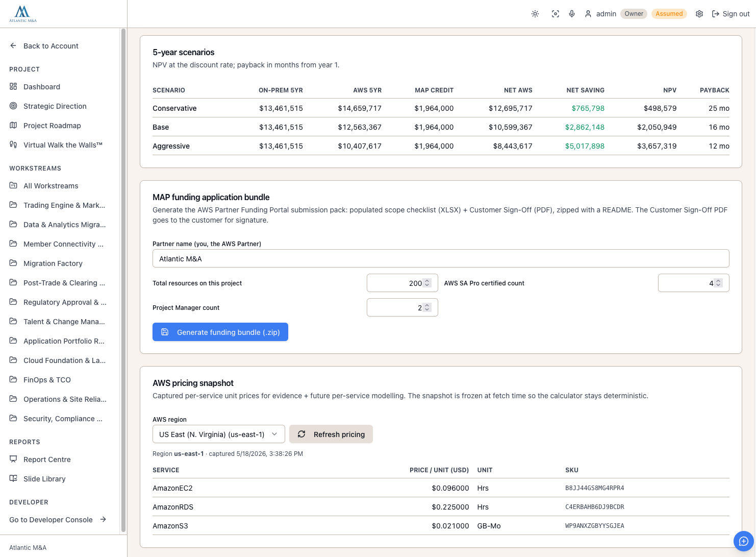Open the Dashboard sidebar item
Image resolution: width=756 pixels, height=557 pixels.
point(42,87)
